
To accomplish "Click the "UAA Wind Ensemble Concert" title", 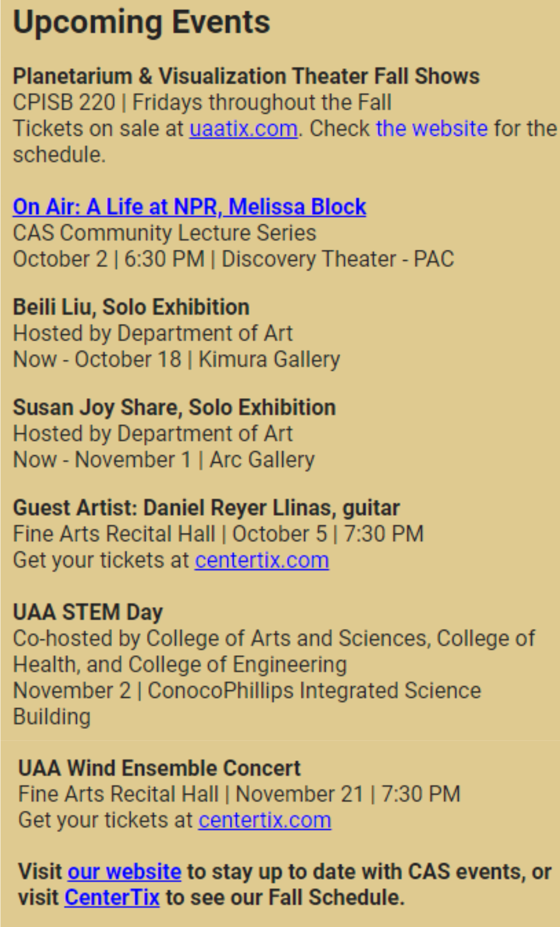I will click(x=159, y=768).
